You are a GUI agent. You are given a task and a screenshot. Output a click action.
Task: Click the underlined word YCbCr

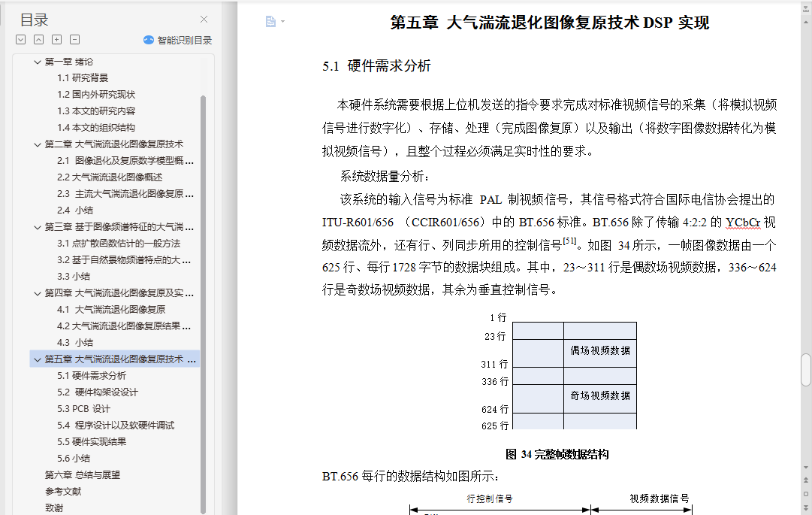pyautogui.click(x=743, y=223)
